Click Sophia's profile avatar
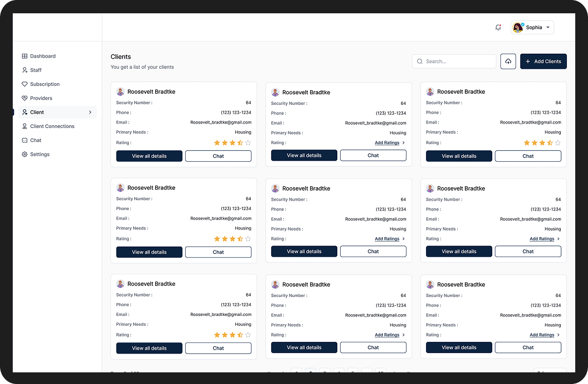 [518, 27]
